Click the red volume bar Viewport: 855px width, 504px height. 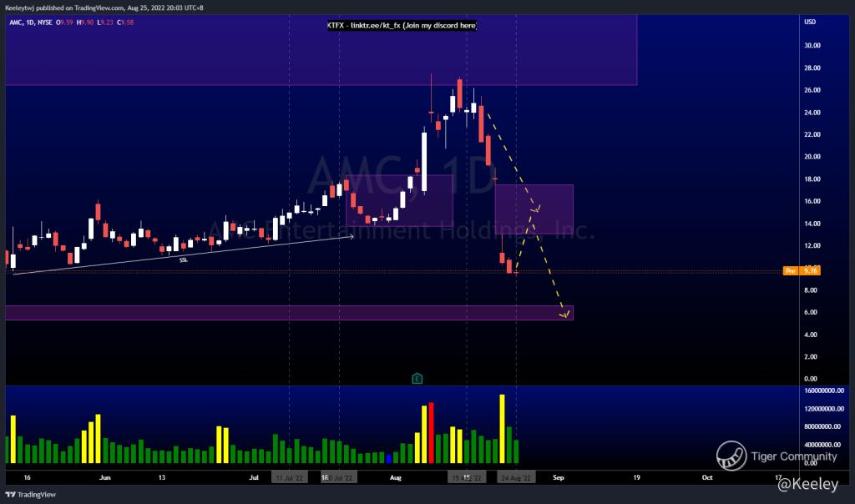432,433
